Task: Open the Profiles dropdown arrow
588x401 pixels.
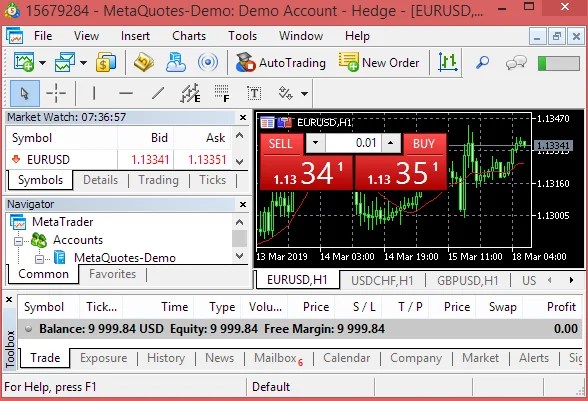Action: point(84,63)
